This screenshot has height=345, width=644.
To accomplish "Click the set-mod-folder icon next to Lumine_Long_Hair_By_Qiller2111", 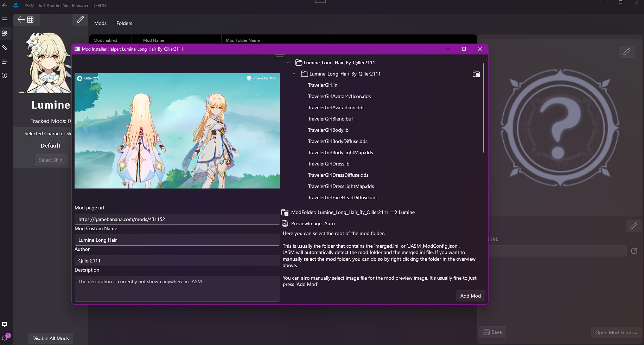I will point(476,74).
